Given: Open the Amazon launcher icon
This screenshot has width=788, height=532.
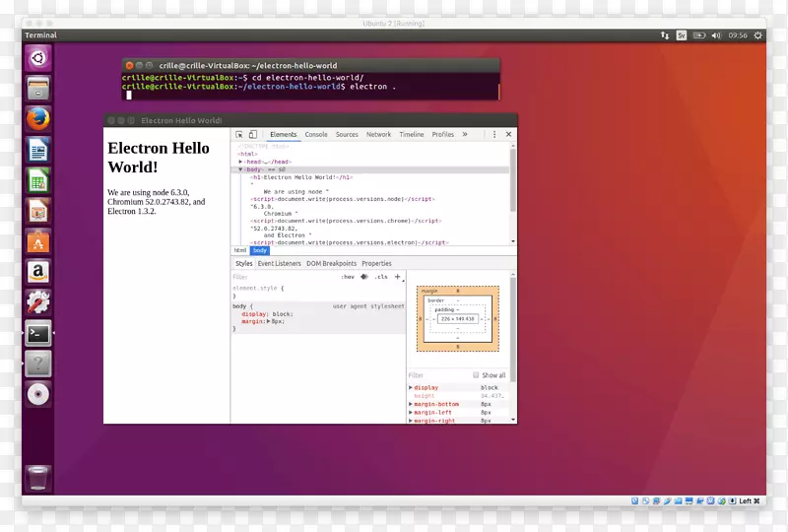Looking at the screenshot, I should click(x=38, y=272).
